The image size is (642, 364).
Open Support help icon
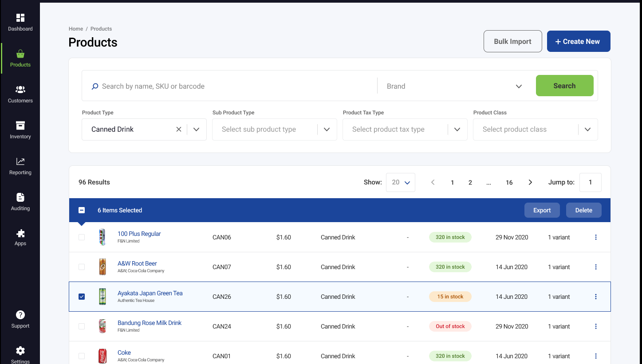tap(20, 315)
